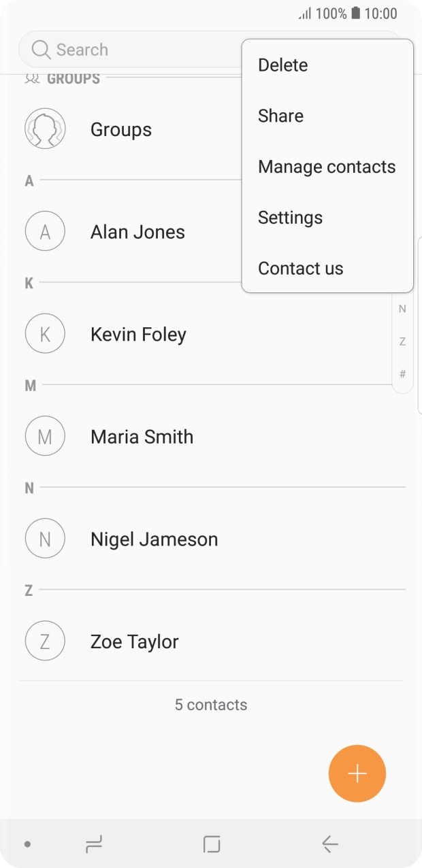The width and height of the screenshot is (422, 868).
Task: Tap Kevin Foley's contact avatar circle
Action: (x=45, y=333)
